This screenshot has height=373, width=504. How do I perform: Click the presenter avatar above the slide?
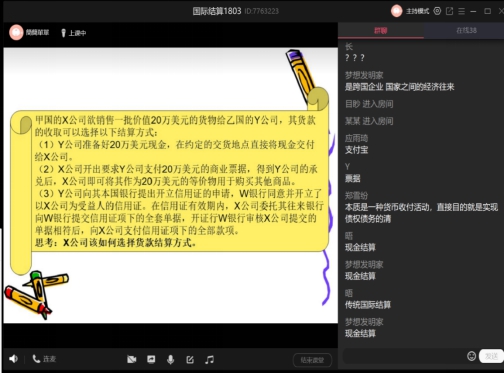point(16,33)
